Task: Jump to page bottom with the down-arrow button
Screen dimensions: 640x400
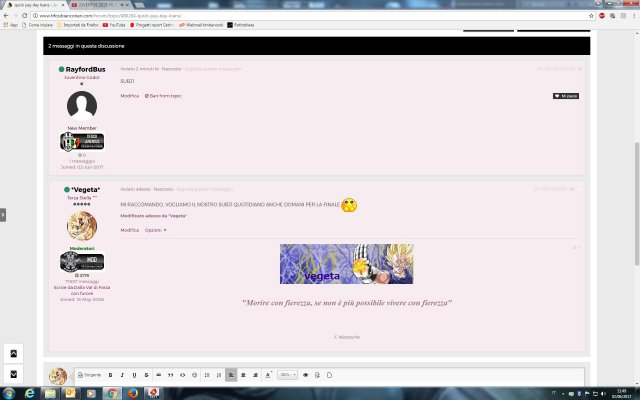Action: coord(13,374)
